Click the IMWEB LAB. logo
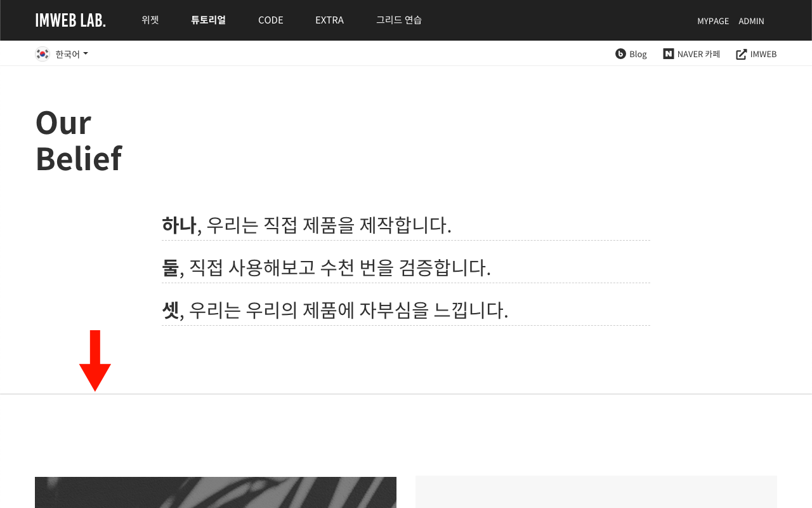Viewport: 812px width, 508px height. click(x=70, y=20)
